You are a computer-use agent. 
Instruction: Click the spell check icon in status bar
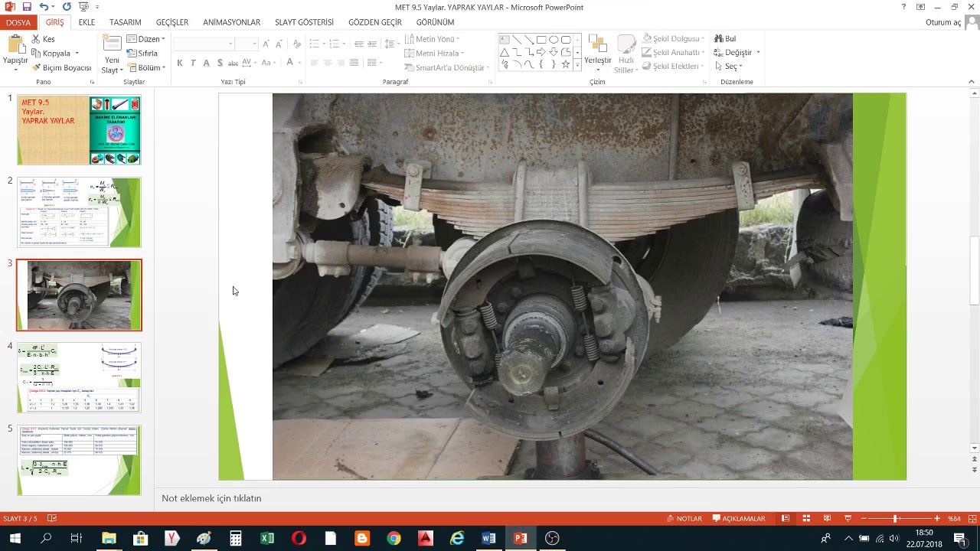pyautogui.click(x=52, y=518)
